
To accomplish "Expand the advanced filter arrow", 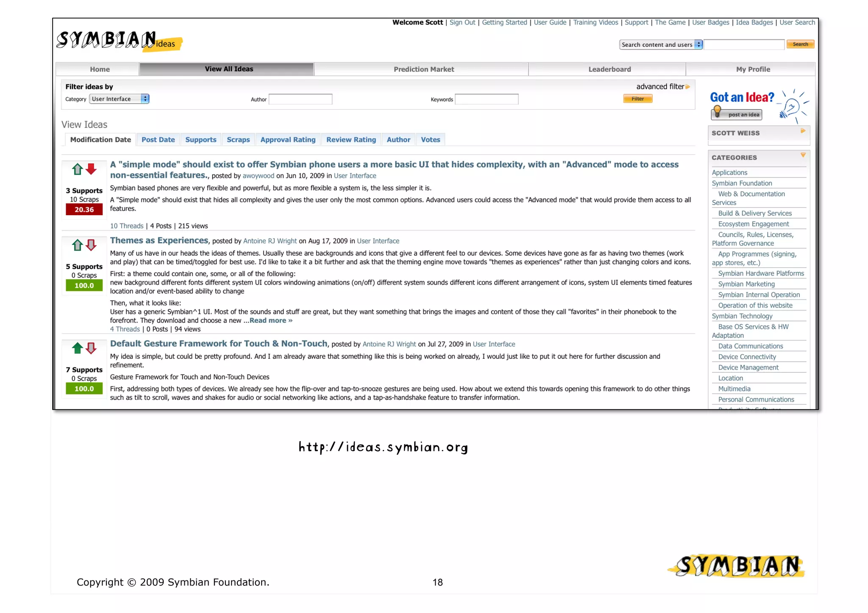I will [x=688, y=86].
